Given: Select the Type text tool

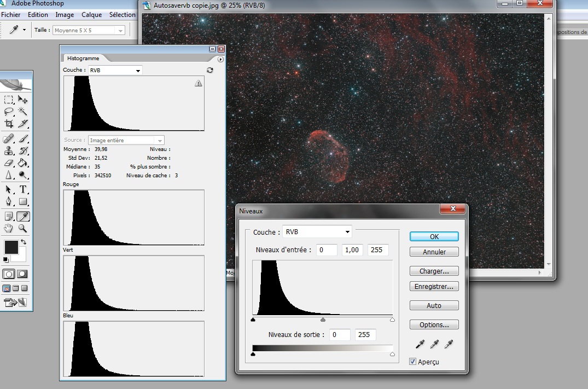Looking at the screenshot, I should (x=23, y=189).
